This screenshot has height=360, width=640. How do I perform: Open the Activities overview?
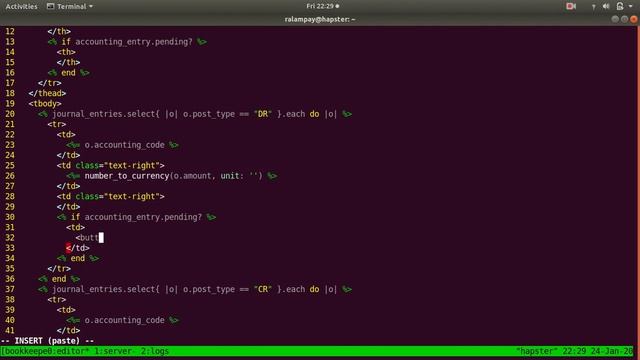coord(21,6)
